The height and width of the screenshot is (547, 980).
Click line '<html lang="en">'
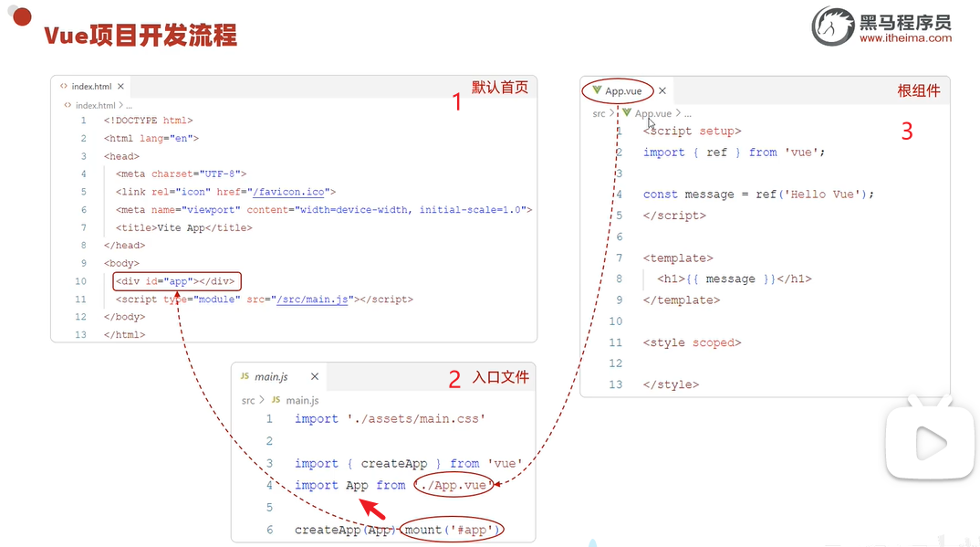(x=151, y=138)
